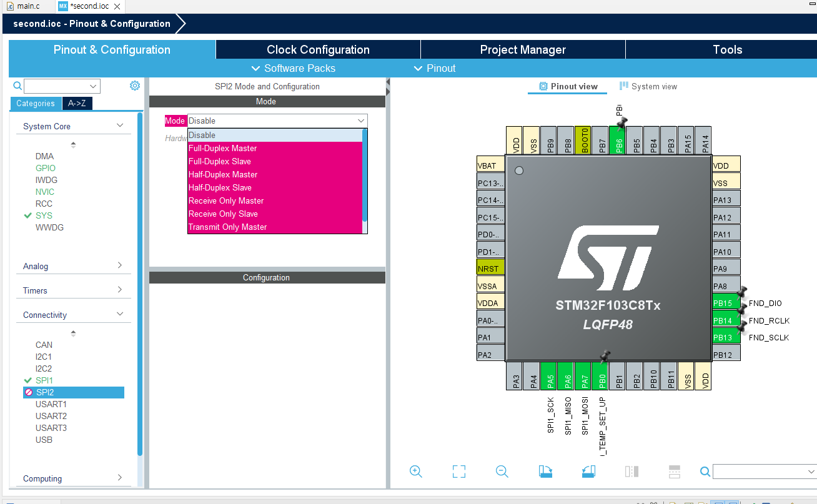Click the System view grid icon
This screenshot has height=504, width=817.
pos(624,86)
